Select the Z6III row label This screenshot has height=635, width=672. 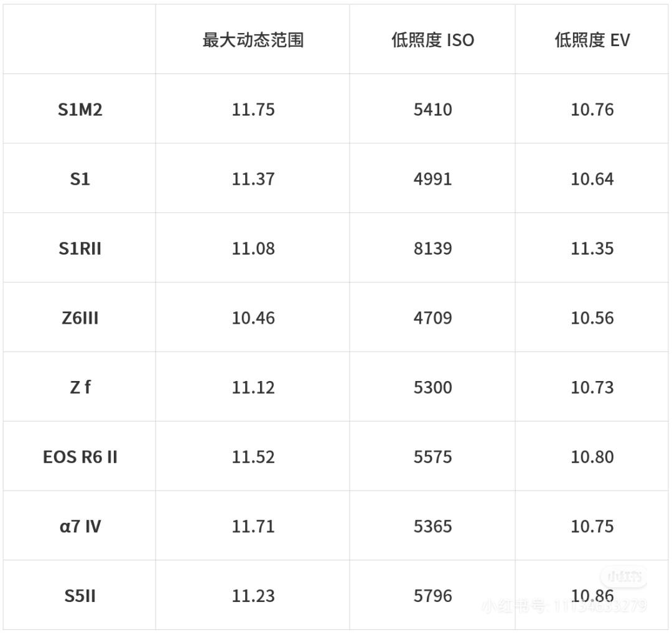coord(80,318)
